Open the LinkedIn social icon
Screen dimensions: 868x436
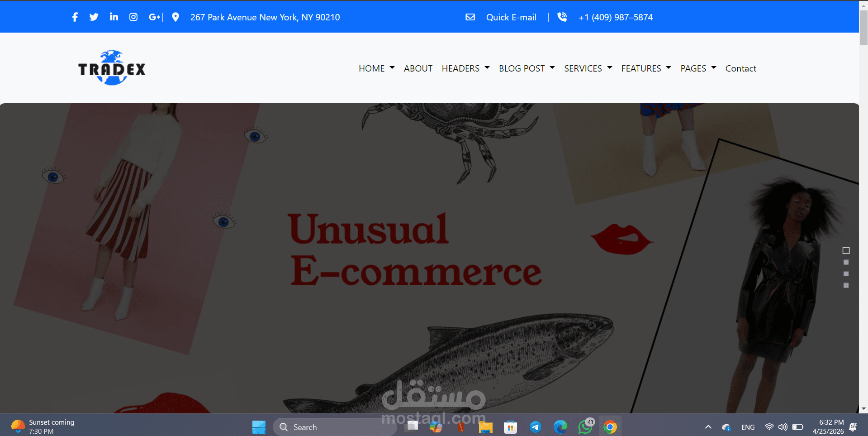coord(114,17)
